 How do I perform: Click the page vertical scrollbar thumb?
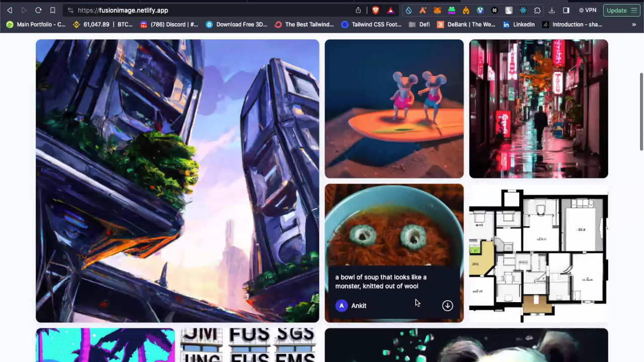click(641, 111)
